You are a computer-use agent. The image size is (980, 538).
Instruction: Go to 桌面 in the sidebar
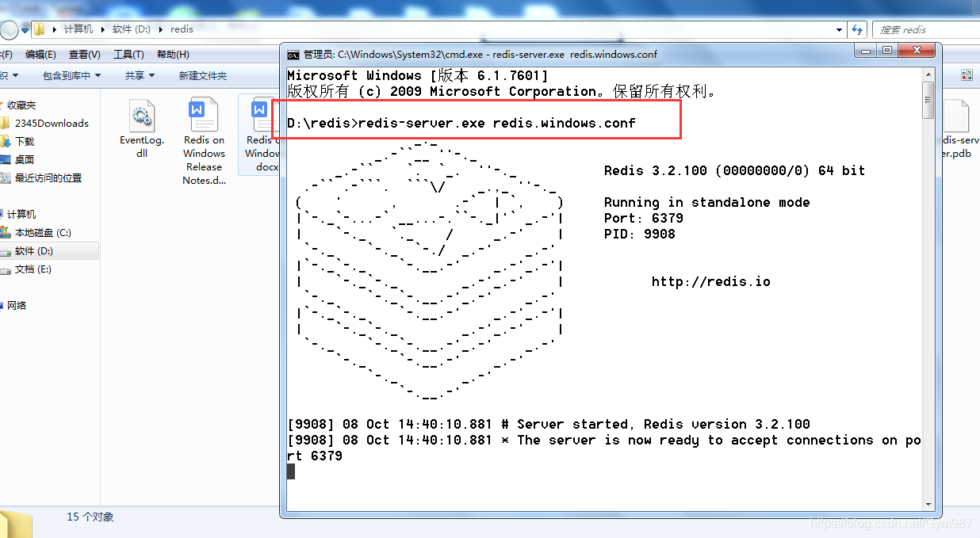[25, 159]
